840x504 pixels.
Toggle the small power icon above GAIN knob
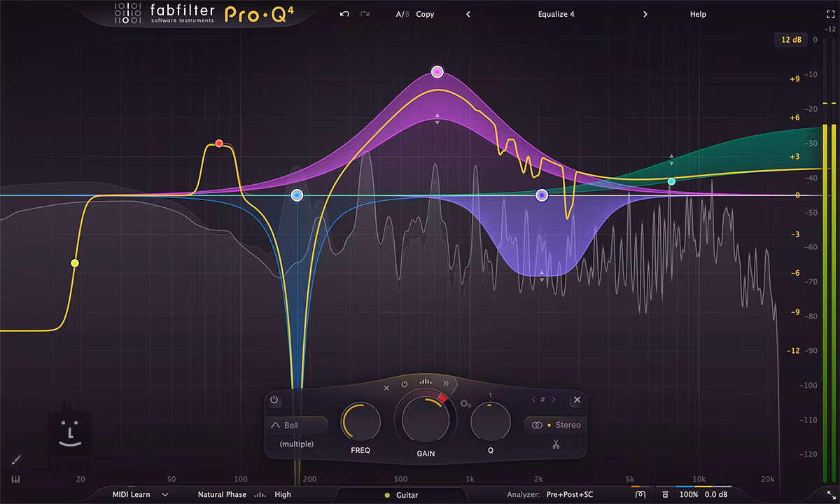(405, 384)
